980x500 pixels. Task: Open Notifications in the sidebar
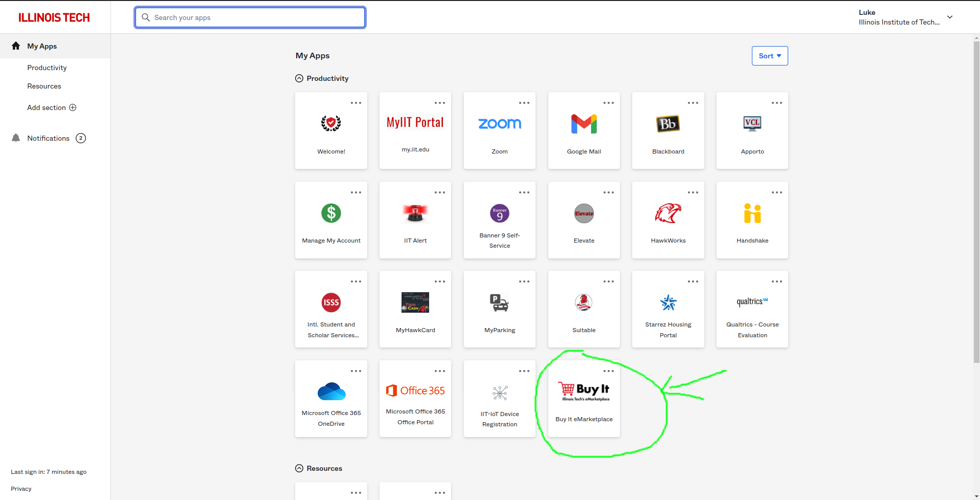tap(48, 138)
